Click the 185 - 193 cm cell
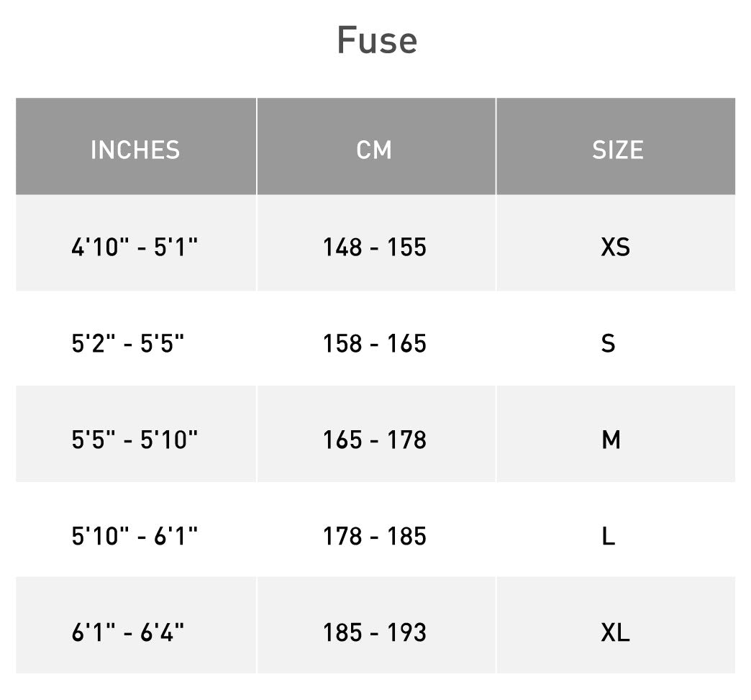751x700 pixels. coord(375,632)
